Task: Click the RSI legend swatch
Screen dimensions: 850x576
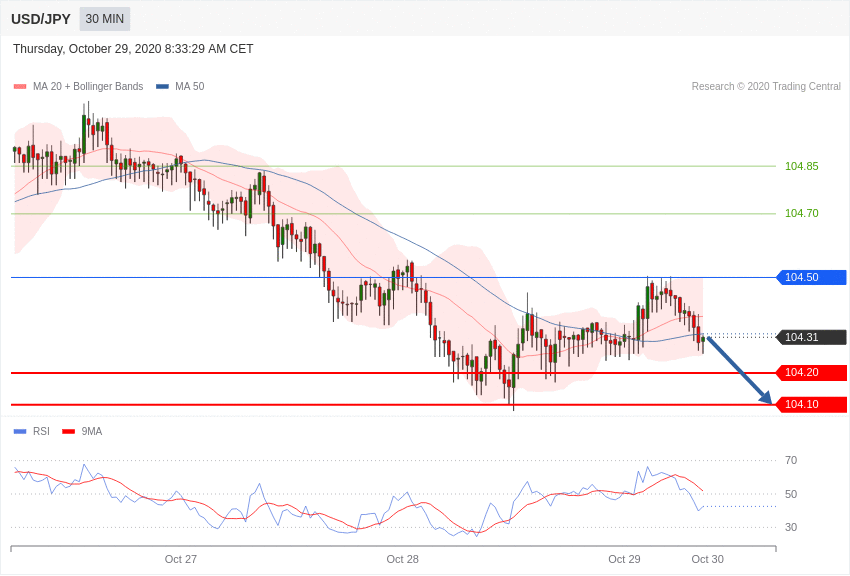Action: point(20,432)
